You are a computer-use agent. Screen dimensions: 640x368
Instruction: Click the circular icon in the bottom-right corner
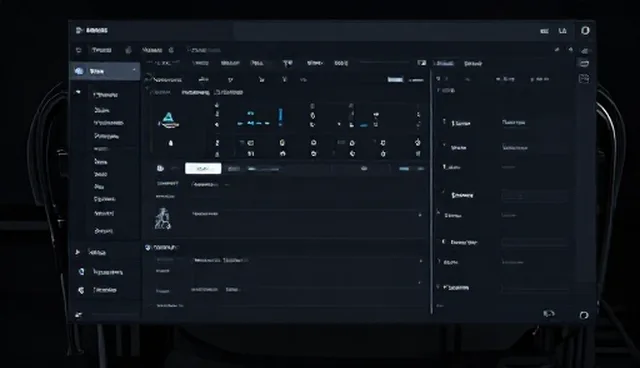(x=584, y=315)
